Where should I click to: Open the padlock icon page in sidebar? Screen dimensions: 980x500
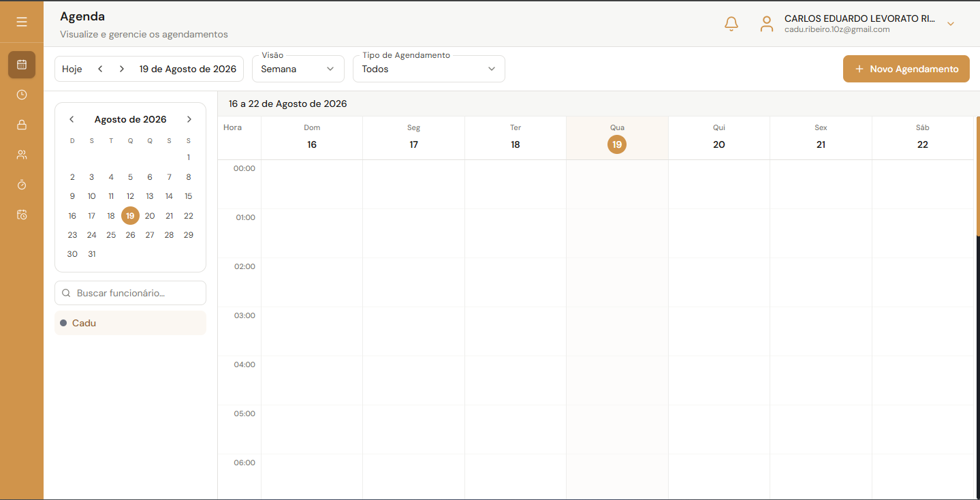[22, 125]
